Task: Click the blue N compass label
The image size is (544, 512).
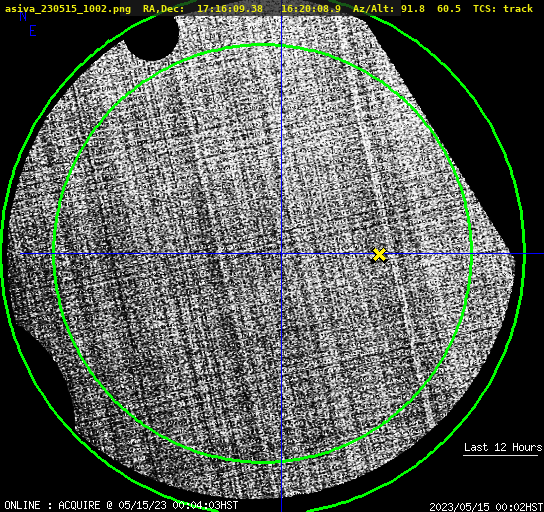Action: point(23,16)
